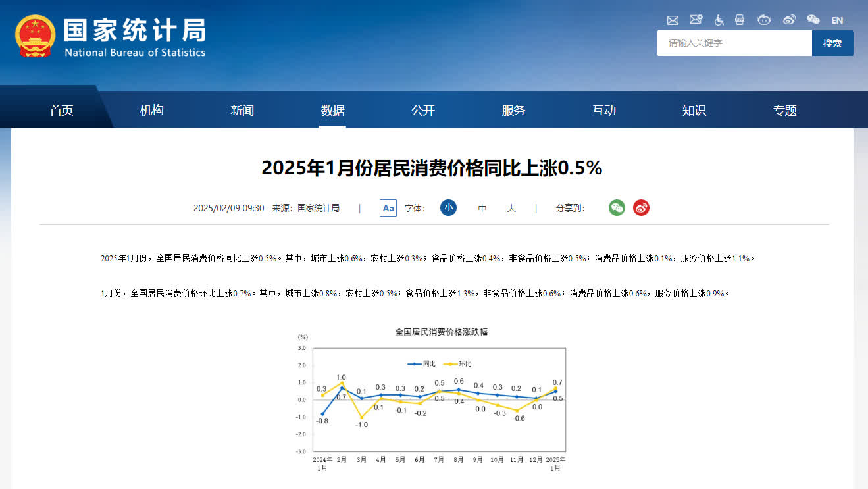Enable accessibility mode via wheelchair icon
Viewport: 868px width, 489px height.
pyautogui.click(x=719, y=20)
